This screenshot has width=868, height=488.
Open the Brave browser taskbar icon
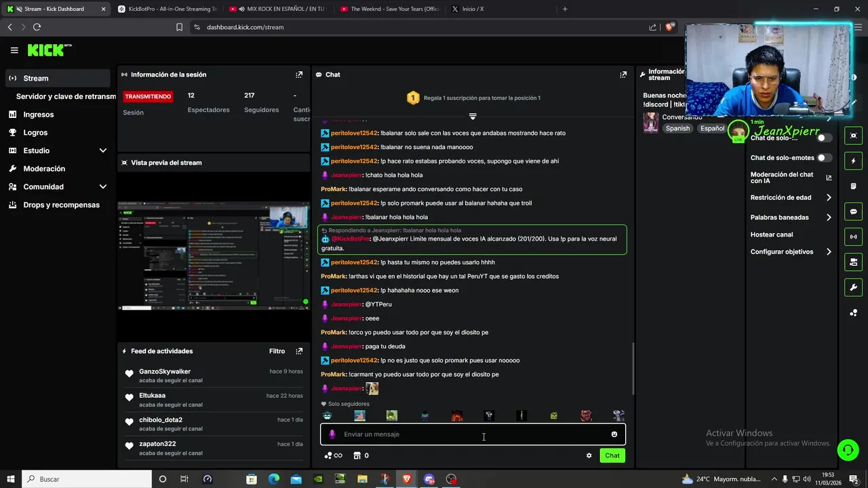coord(407,479)
